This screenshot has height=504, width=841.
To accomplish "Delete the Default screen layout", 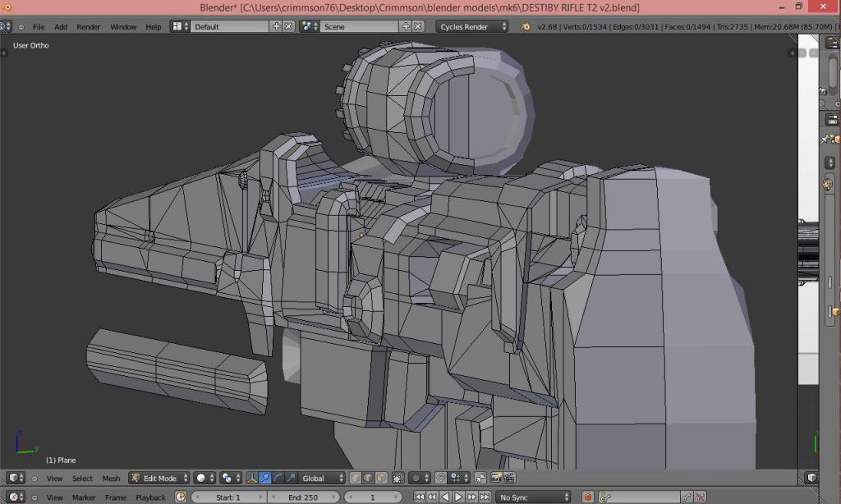I will (x=288, y=26).
